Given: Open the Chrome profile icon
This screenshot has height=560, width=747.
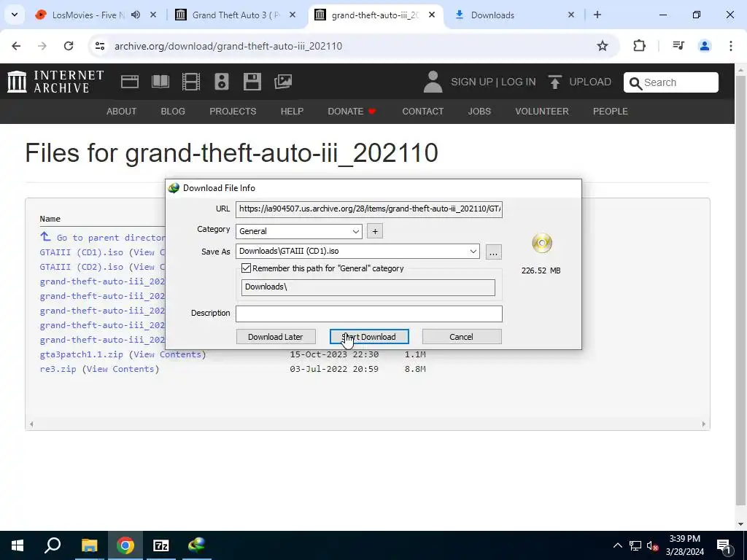Looking at the screenshot, I should click(705, 46).
